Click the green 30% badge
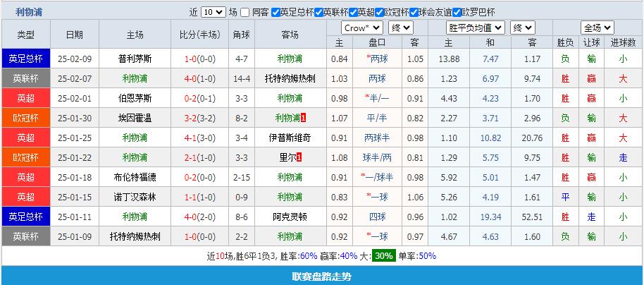Screen dimensions: 644x285 click(383, 256)
